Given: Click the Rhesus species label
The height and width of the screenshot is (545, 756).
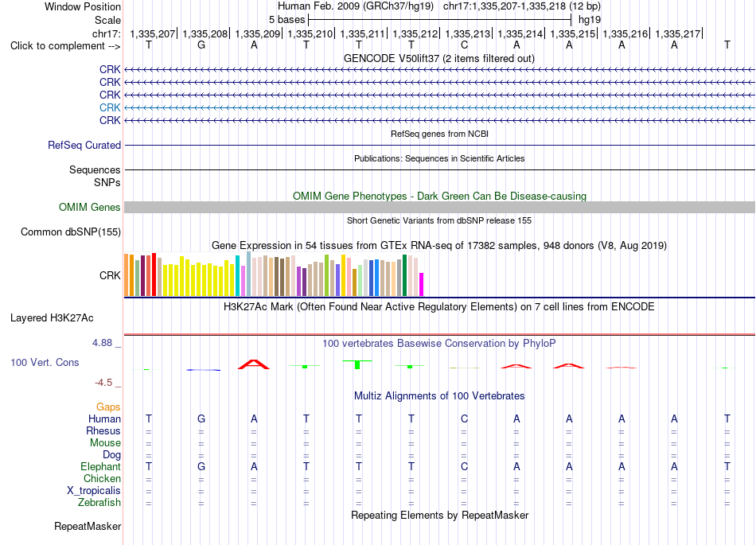Looking at the screenshot, I should point(103,430).
